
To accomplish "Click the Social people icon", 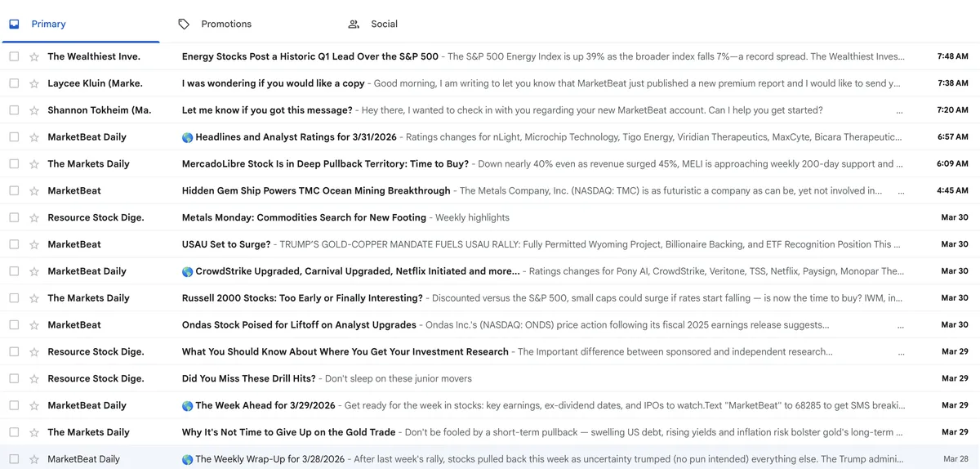I will point(354,25).
